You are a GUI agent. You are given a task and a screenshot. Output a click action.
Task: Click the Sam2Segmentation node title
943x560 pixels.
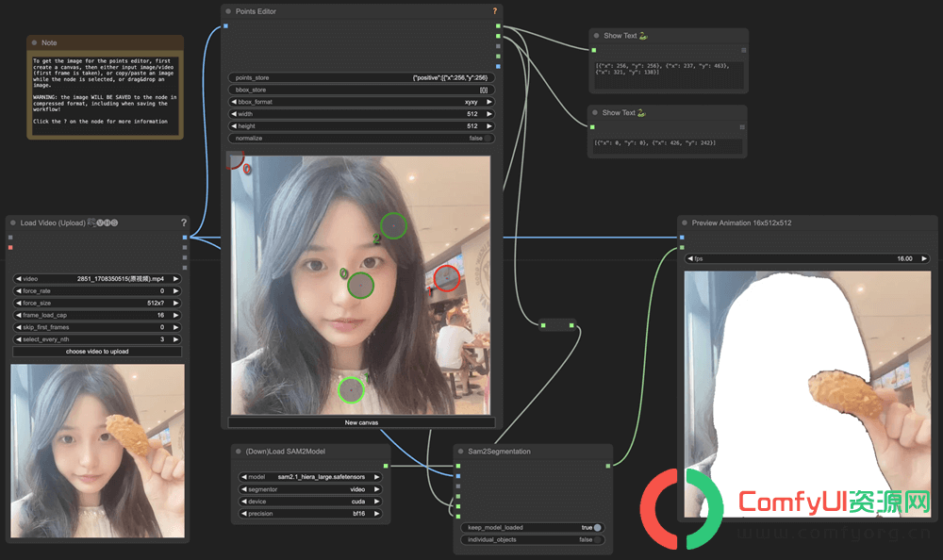tap(499, 452)
